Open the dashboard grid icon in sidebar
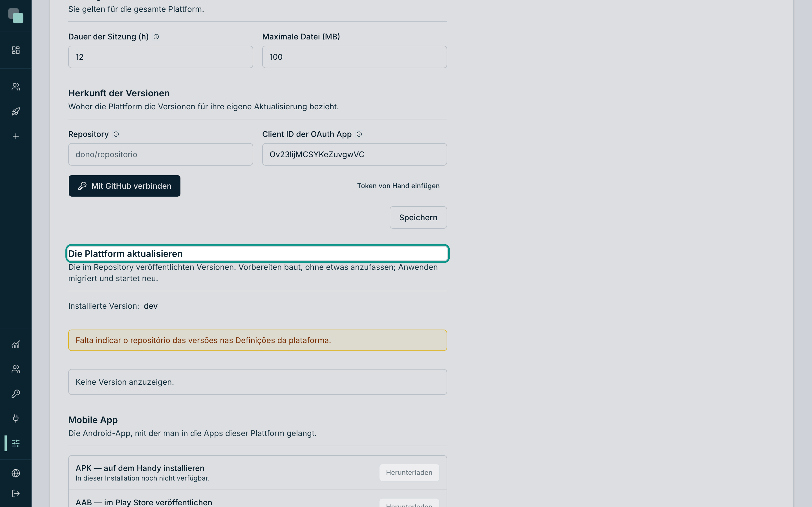Image resolution: width=812 pixels, height=507 pixels. click(x=16, y=50)
